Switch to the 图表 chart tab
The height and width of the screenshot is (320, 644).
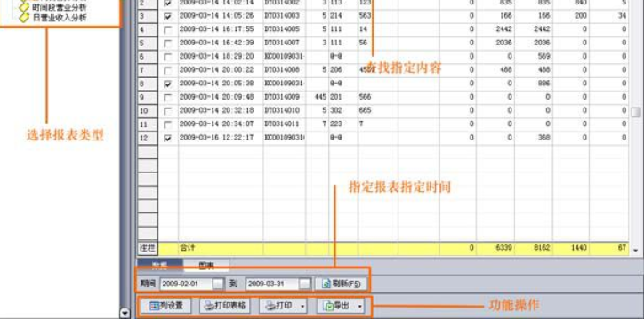206,266
